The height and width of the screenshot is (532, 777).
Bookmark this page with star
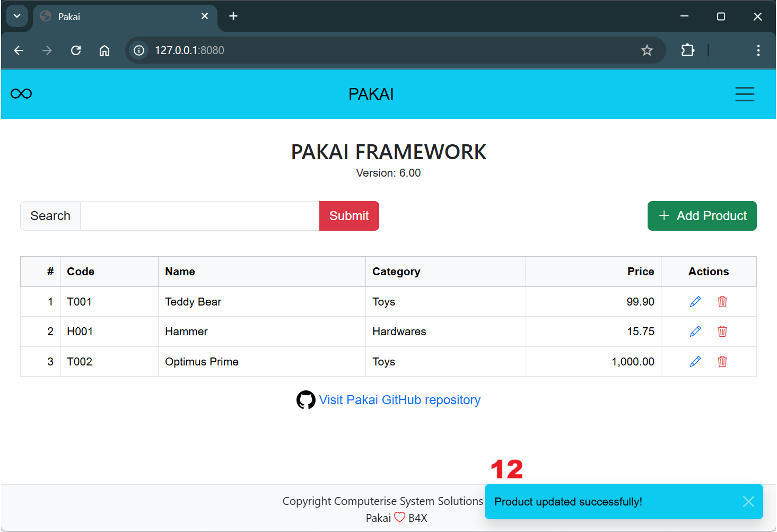[647, 50]
